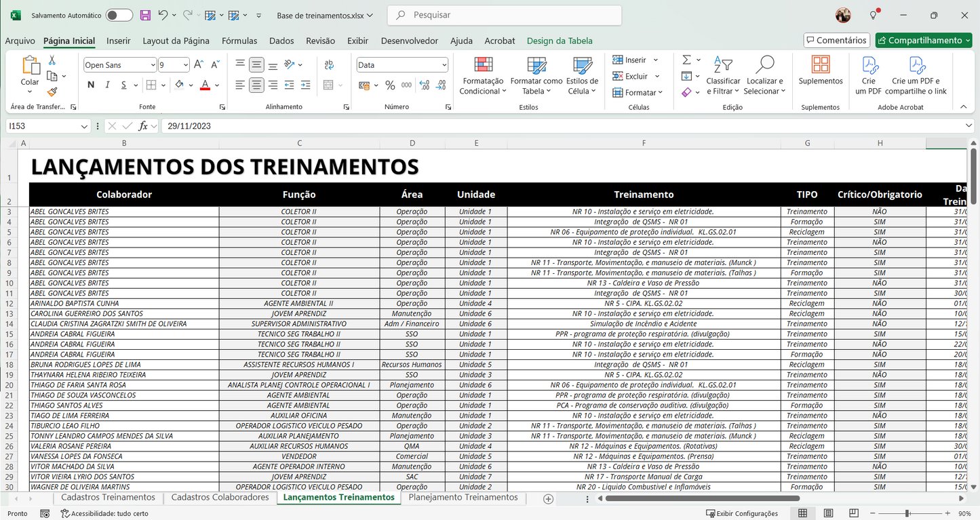Enable center text alignment
This screenshot has width=980, height=520.
(x=256, y=85)
